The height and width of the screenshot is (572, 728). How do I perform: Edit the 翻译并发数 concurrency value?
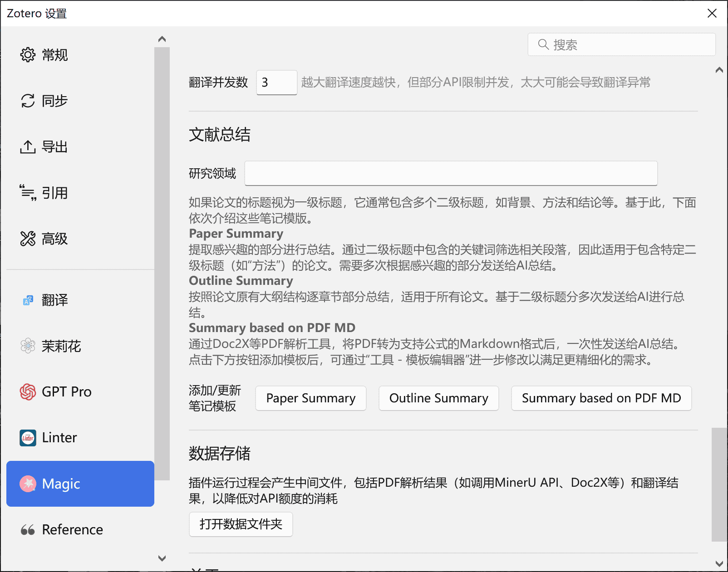pyautogui.click(x=276, y=83)
